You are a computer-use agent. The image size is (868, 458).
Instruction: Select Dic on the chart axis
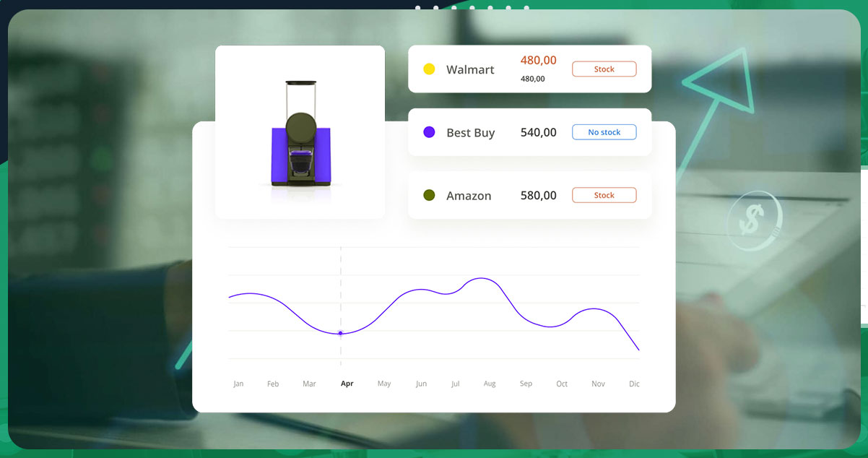click(x=634, y=384)
